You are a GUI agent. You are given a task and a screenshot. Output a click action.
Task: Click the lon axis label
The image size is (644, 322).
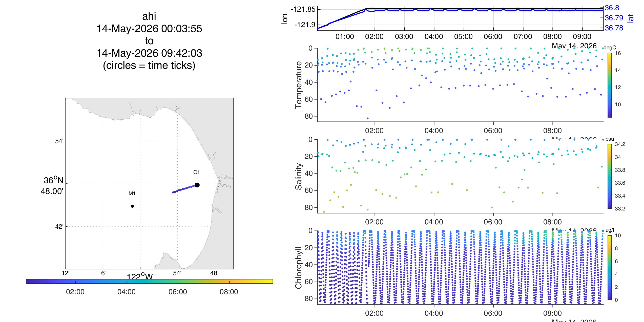[x=284, y=18]
